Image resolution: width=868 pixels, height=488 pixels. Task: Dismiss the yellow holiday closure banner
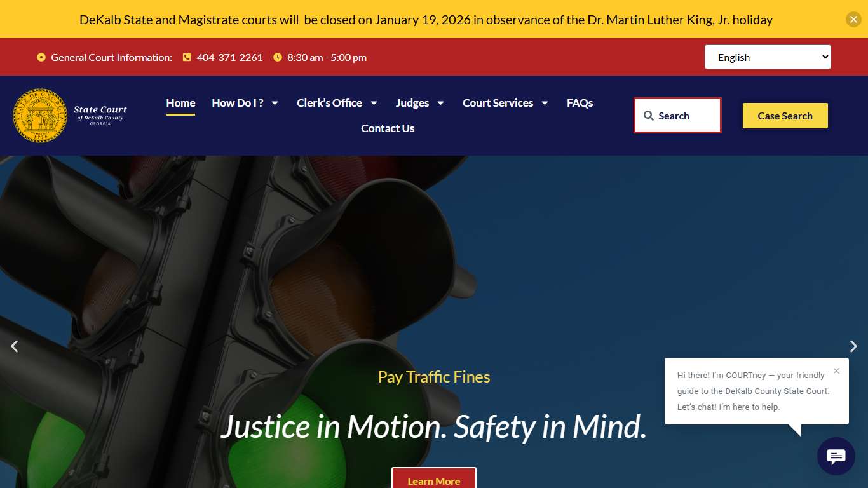(853, 20)
